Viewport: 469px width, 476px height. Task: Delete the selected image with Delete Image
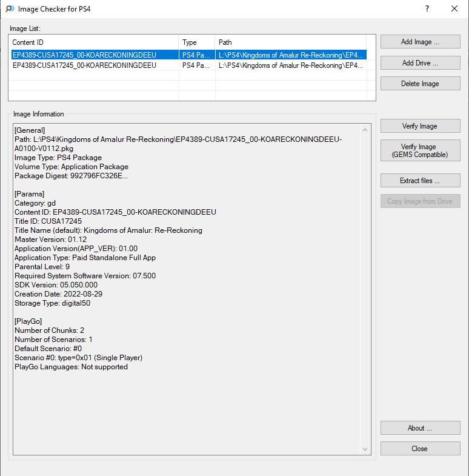click(420, 84)
